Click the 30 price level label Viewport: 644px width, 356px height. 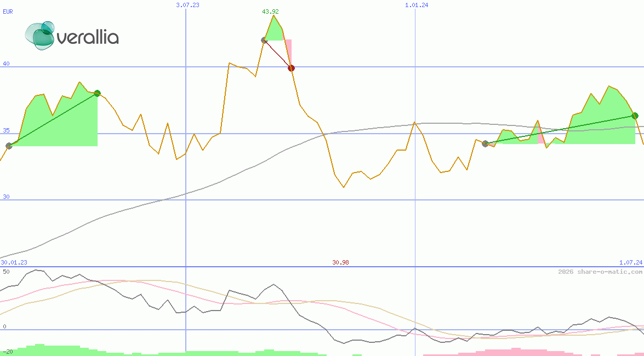[6, 197]
